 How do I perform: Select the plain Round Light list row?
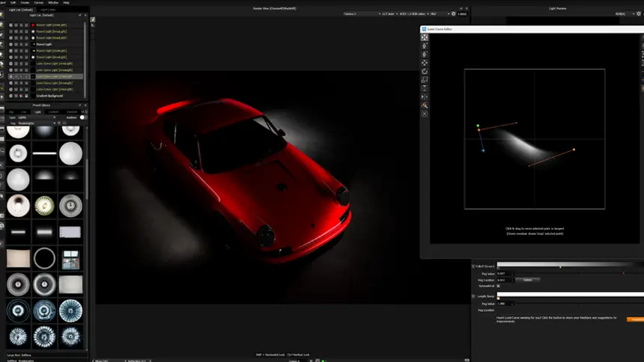44,44
